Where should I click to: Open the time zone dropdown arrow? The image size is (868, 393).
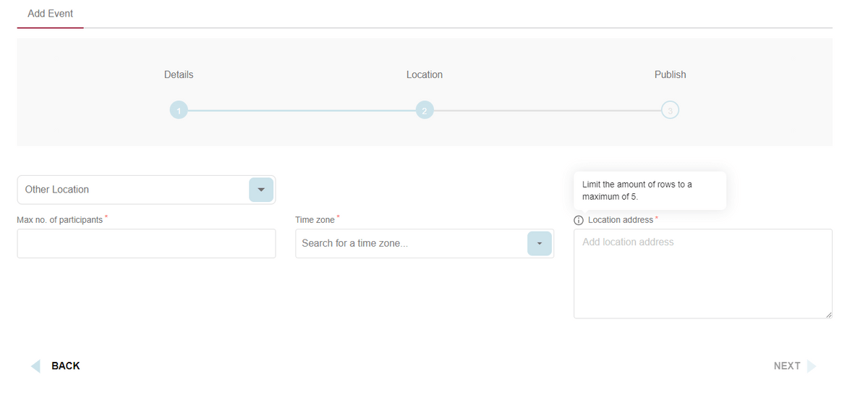click(x=539, y=243)
